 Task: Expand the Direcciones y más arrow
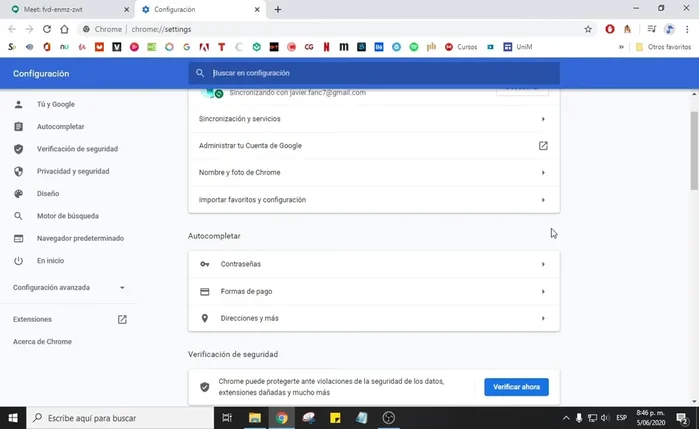[x=543, y=318]
